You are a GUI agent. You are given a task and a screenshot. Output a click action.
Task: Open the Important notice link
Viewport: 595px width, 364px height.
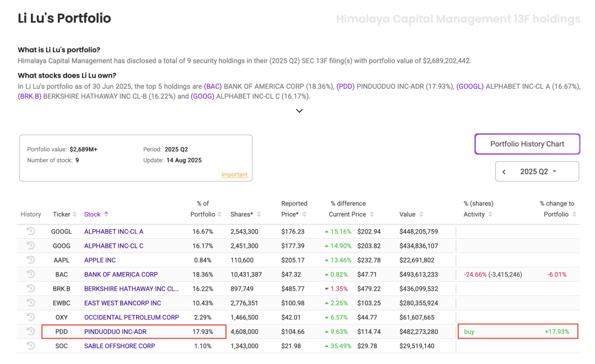point(235,175)
